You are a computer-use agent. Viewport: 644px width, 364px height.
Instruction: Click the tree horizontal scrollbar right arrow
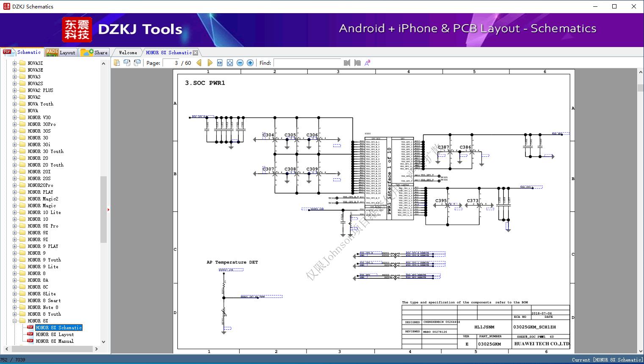tap(97, 349)
